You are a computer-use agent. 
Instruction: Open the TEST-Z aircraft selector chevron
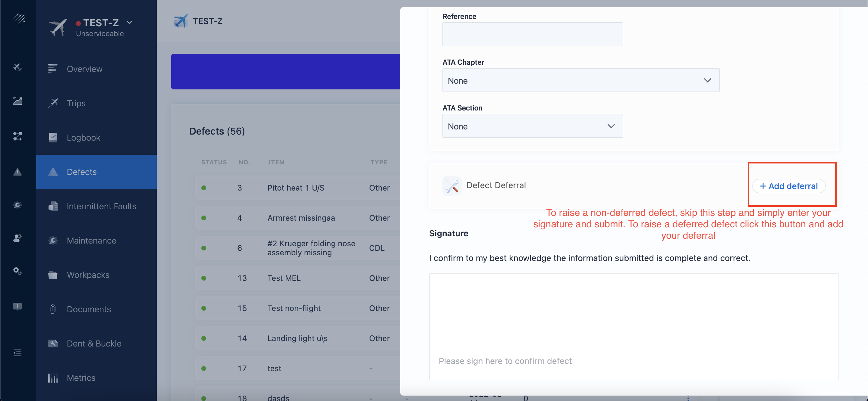point(129,23)
